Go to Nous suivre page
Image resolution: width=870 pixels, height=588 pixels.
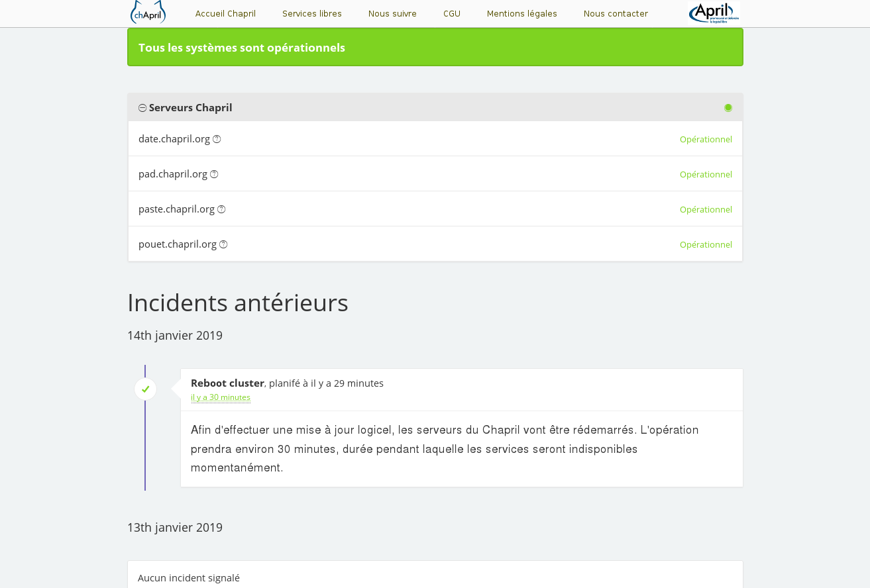pyautogui.click(x=392, y=14)
